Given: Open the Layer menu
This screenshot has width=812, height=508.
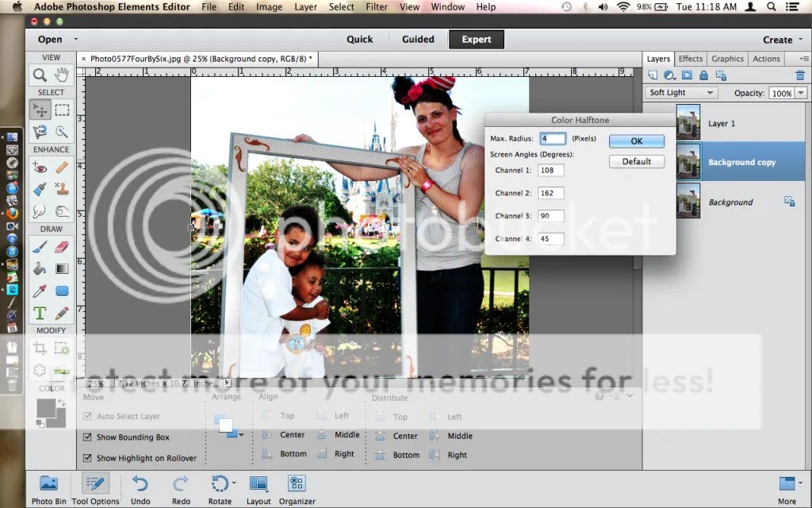Looking at the screenshot, I should tap(305, 6).
